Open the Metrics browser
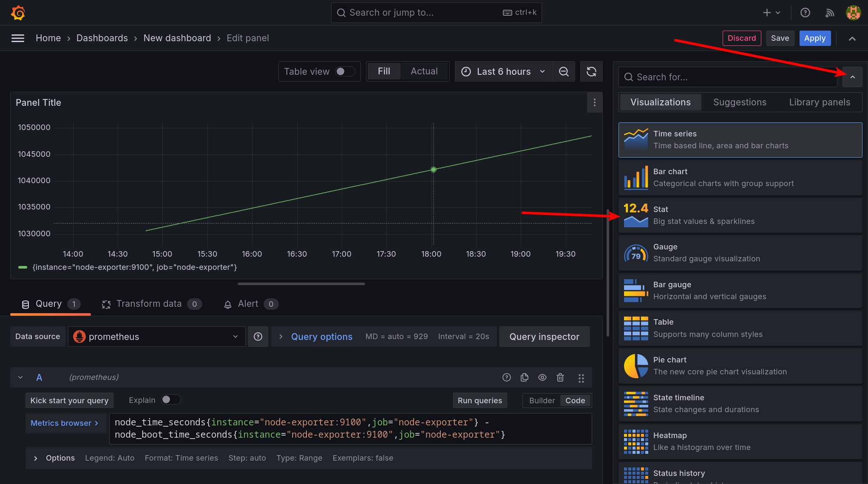Screen dimensions: 868x484 click(x=65, y=423)
